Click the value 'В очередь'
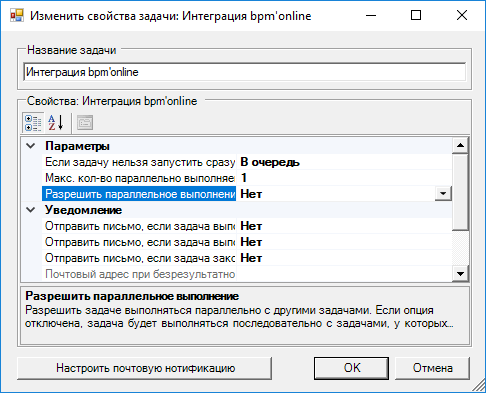The width and height of the screenshot is (486, 393). (x=270, y=162)
